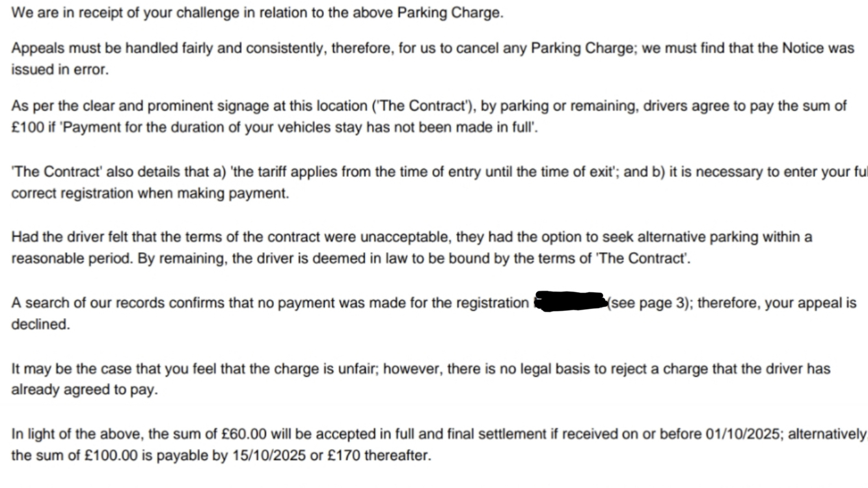Click the phrase 'seek alternative parking'
The height and width of the screenshot is (488, 868).
pyautogui.click(x=653, y=237)
